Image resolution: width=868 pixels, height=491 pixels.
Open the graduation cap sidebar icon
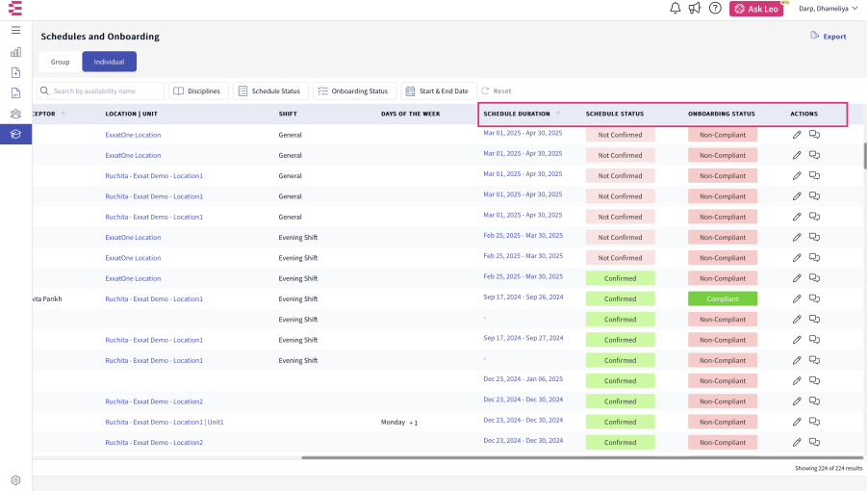(15, 134)
